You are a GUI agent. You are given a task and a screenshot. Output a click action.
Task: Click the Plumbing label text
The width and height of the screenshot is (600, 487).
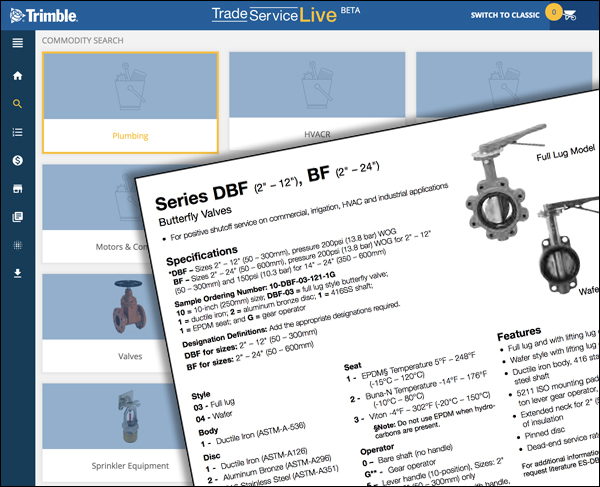(x=130, y=136)
